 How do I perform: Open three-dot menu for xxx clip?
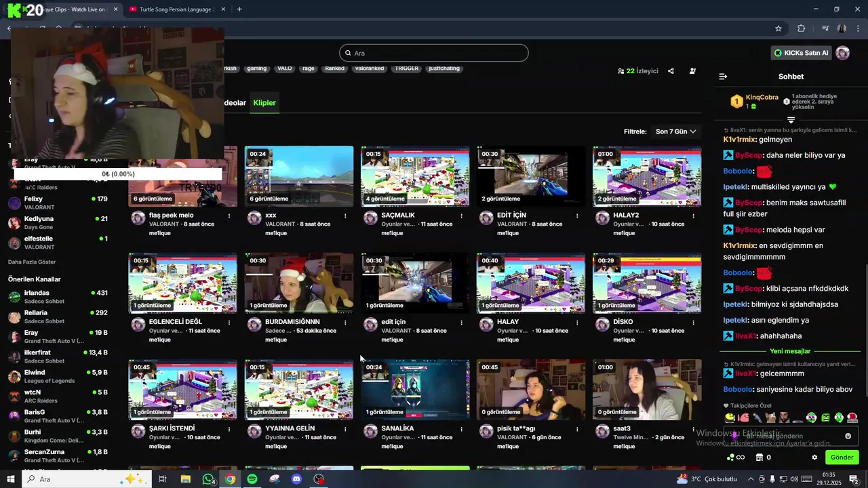click(345, 216)
